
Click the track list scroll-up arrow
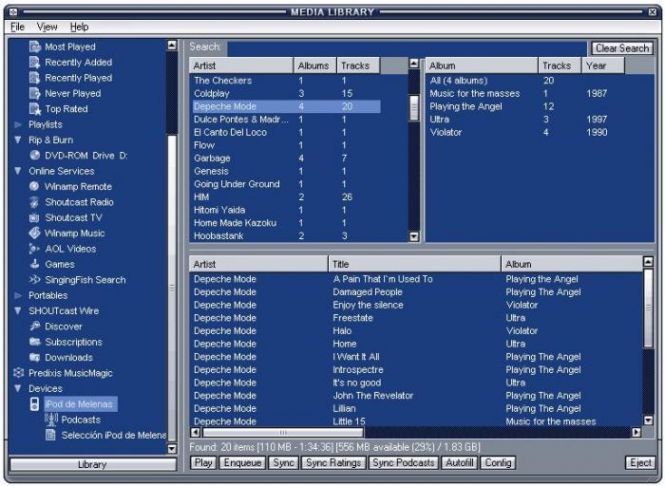pos(648,262)
